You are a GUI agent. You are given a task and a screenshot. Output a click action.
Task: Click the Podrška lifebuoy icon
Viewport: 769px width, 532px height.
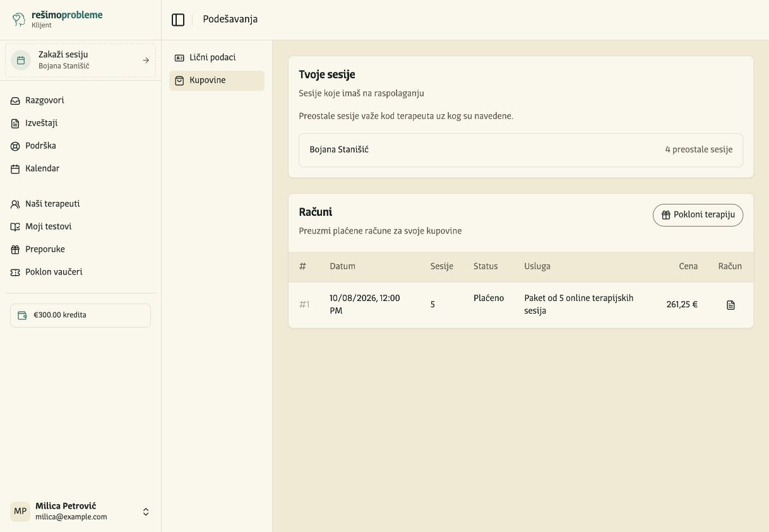[x=15, y=146]
